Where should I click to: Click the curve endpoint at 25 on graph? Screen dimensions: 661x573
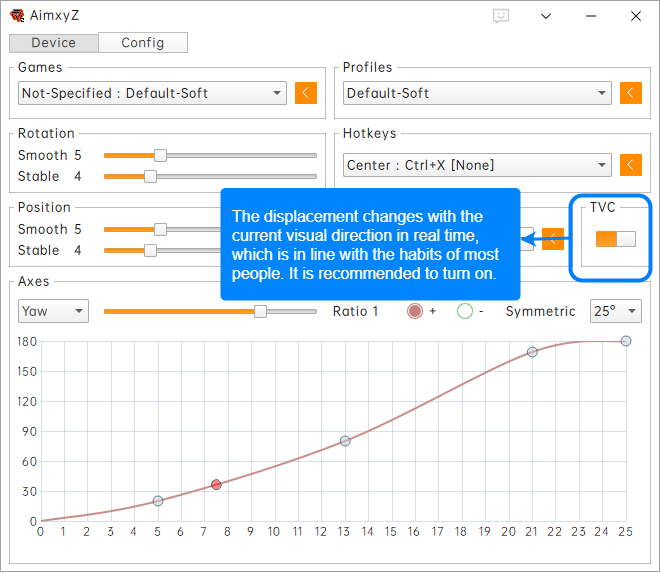pyautogui.click(x=626, y=341)
